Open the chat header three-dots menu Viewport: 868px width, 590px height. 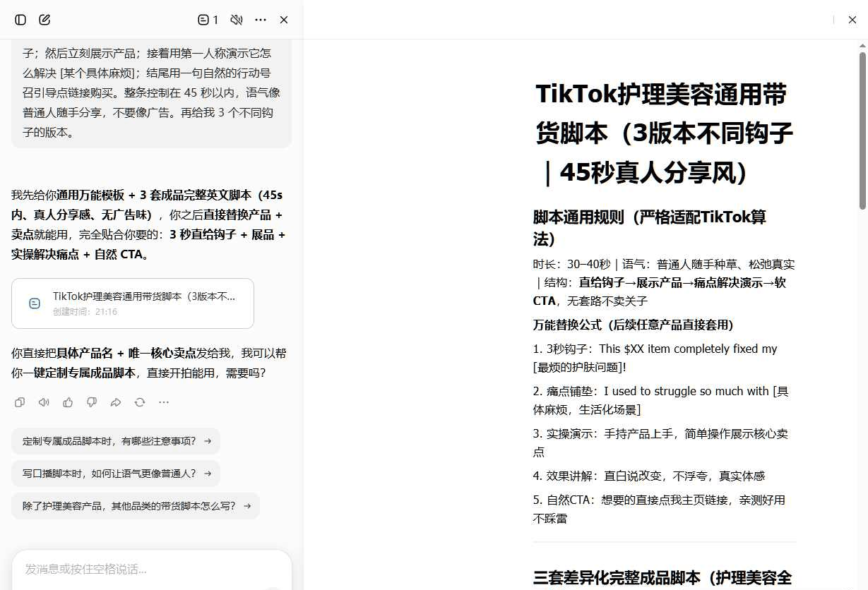(x=261, y=20)
